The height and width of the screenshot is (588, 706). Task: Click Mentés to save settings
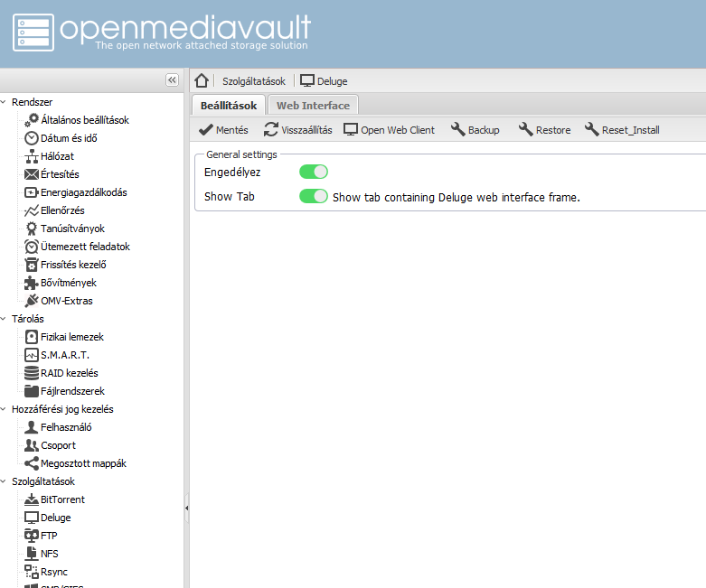click(x=223, y=130)
